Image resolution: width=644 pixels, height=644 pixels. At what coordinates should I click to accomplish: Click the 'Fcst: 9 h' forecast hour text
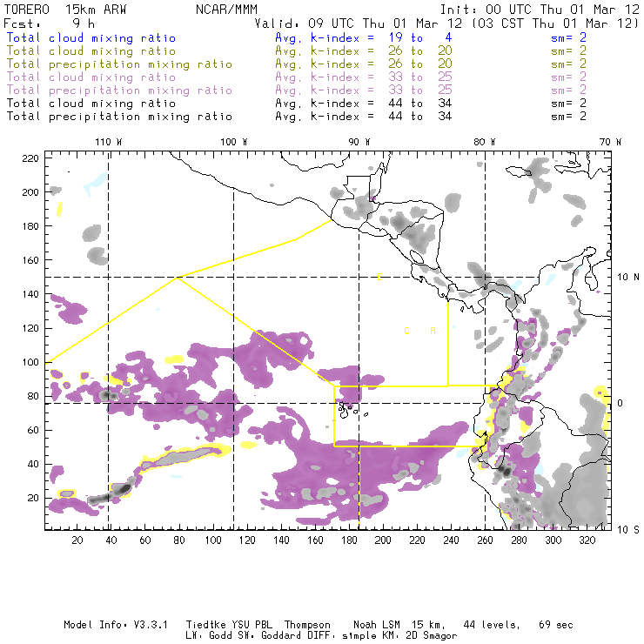[49, 23]
